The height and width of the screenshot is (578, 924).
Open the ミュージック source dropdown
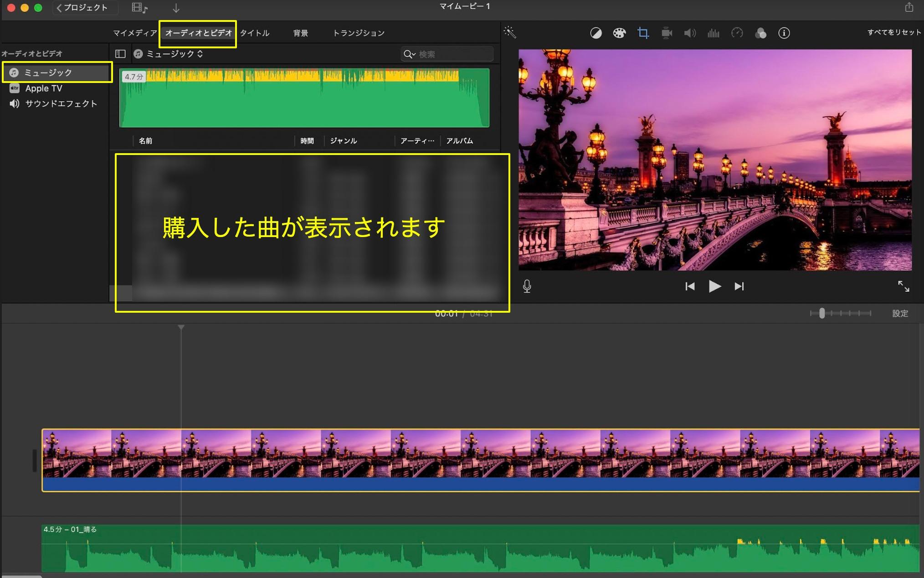(x=169, y=54)
